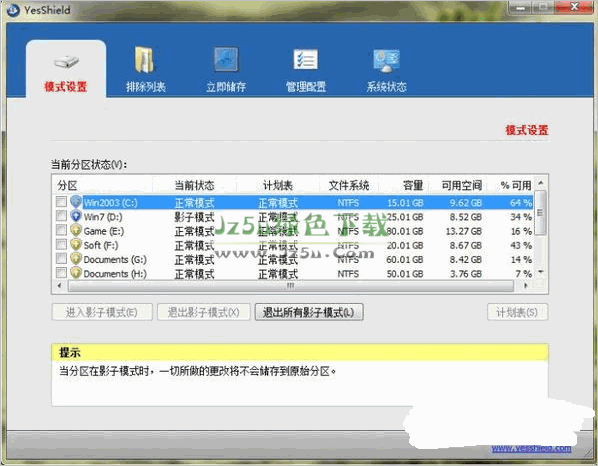598x466 pixels.
Task: Click the 9.62 GB free space cell
Action: 466,202
